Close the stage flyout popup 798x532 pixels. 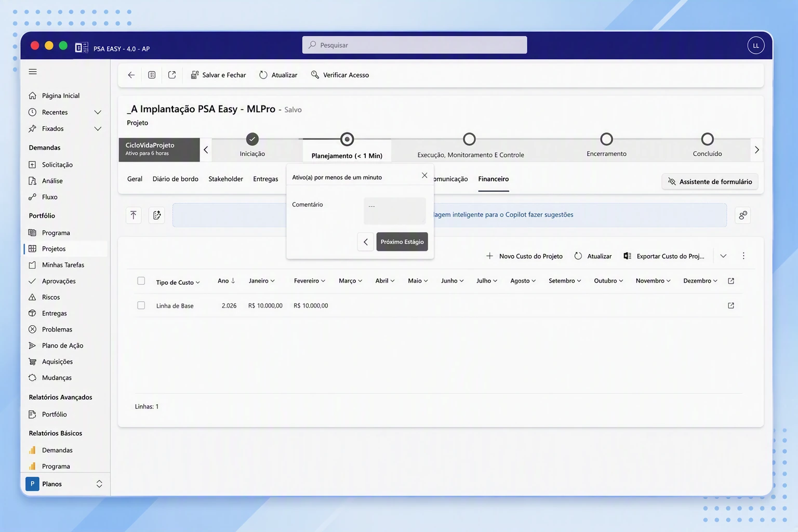point(424,176)
